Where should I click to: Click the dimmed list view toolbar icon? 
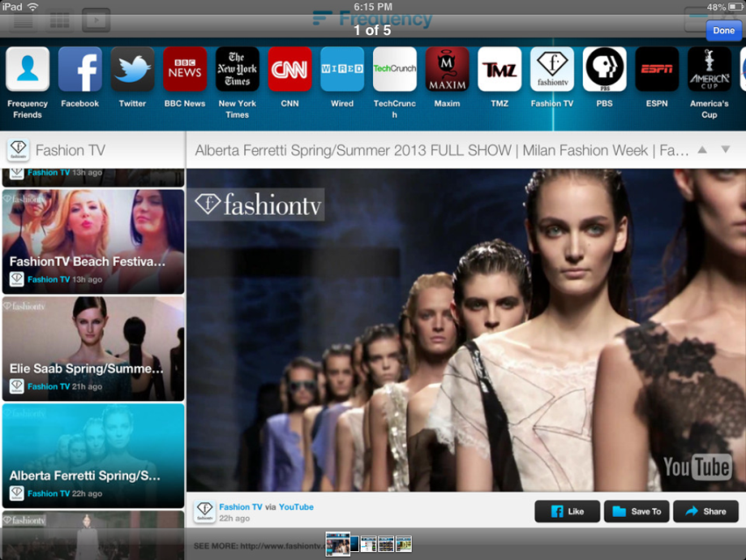[x=23, y=20]
